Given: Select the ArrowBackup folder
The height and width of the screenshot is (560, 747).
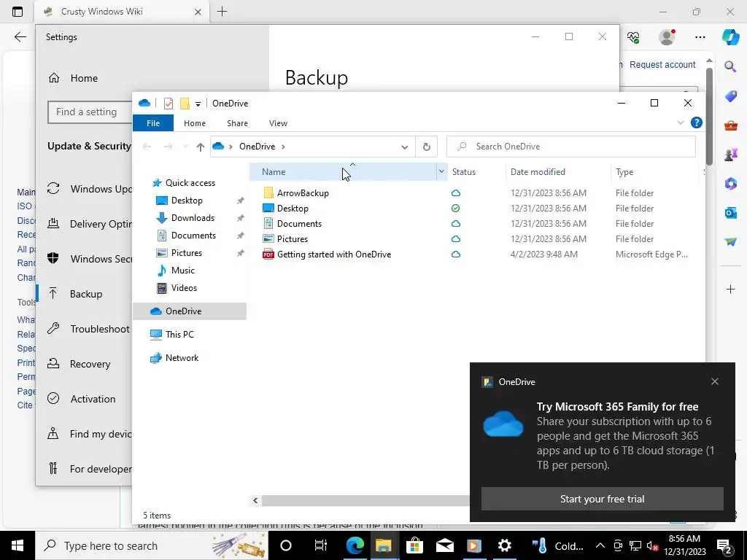Looking at the screenshot, I should coord(303,192).
